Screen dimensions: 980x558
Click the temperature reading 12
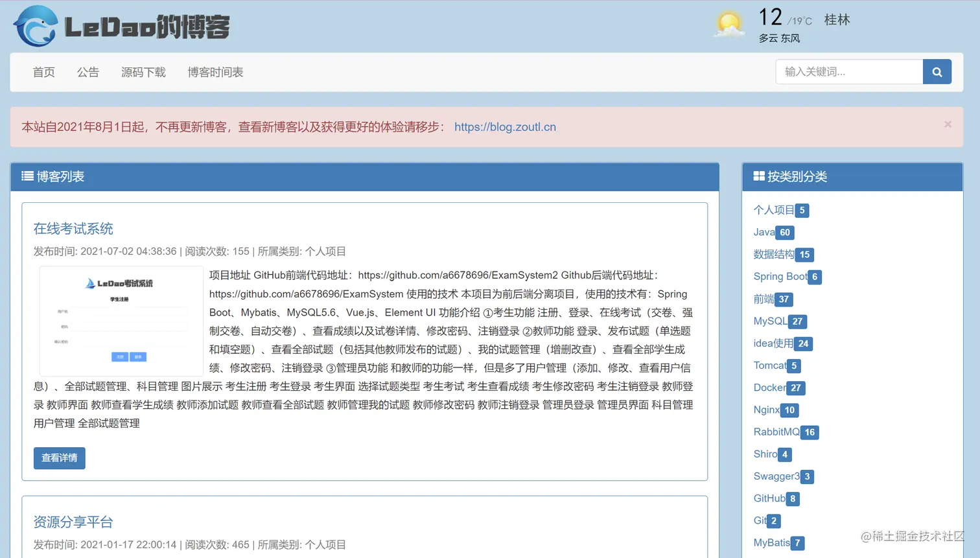coord(771,17)
